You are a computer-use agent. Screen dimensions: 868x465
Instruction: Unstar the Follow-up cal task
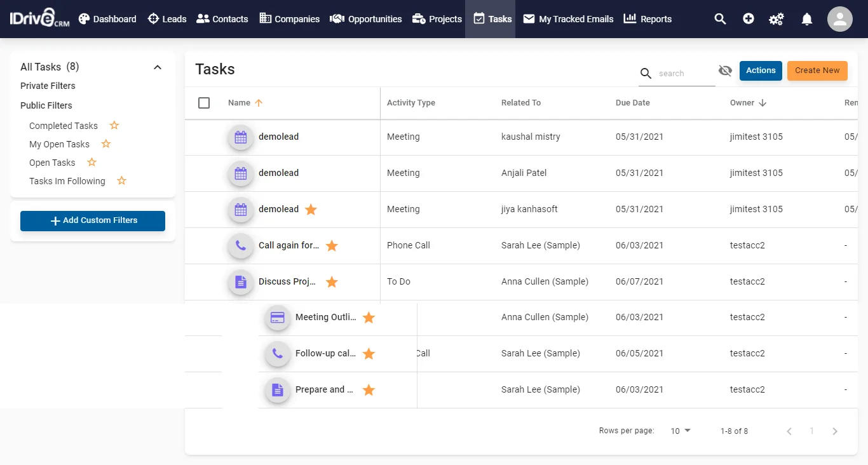click(x=369, y=353)
